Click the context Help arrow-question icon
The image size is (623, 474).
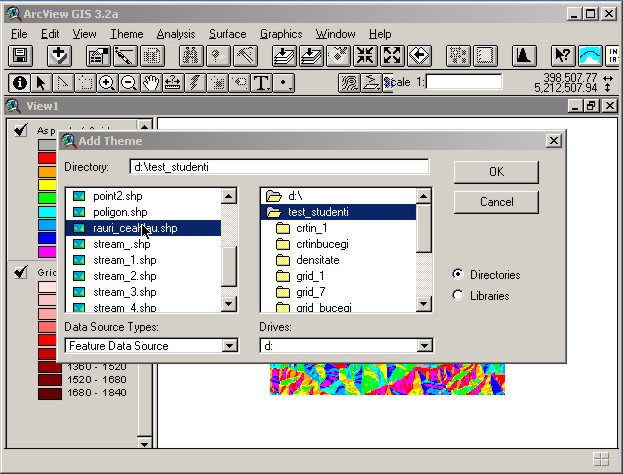pos(563,56)
